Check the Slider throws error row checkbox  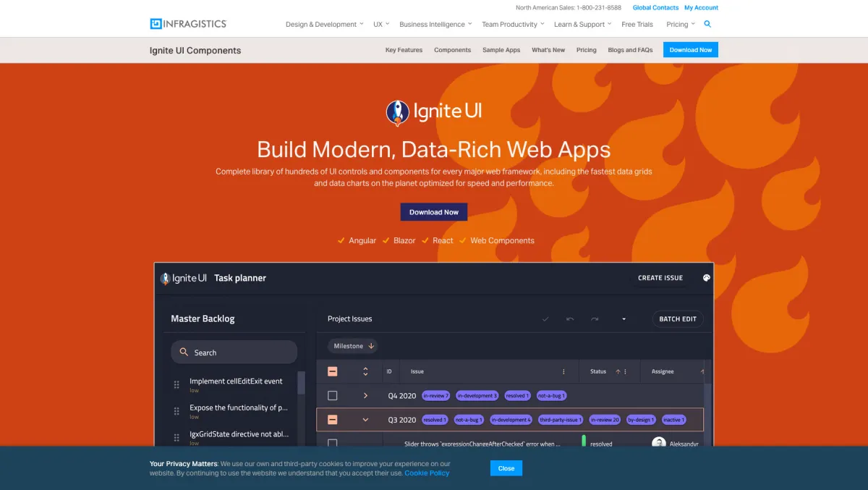coord(332,442)
